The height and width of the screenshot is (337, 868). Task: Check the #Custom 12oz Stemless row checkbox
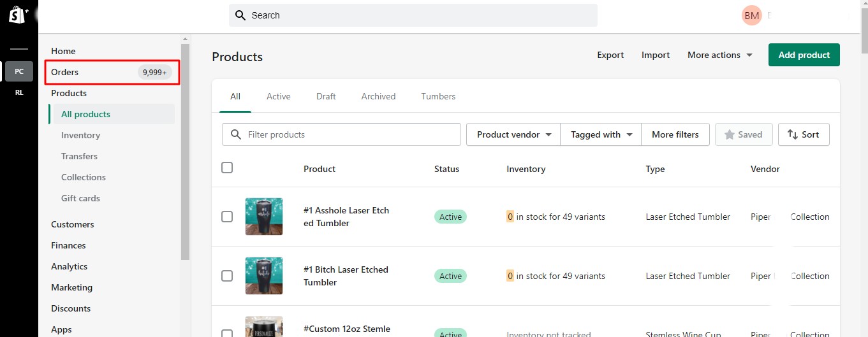[227, 333]
